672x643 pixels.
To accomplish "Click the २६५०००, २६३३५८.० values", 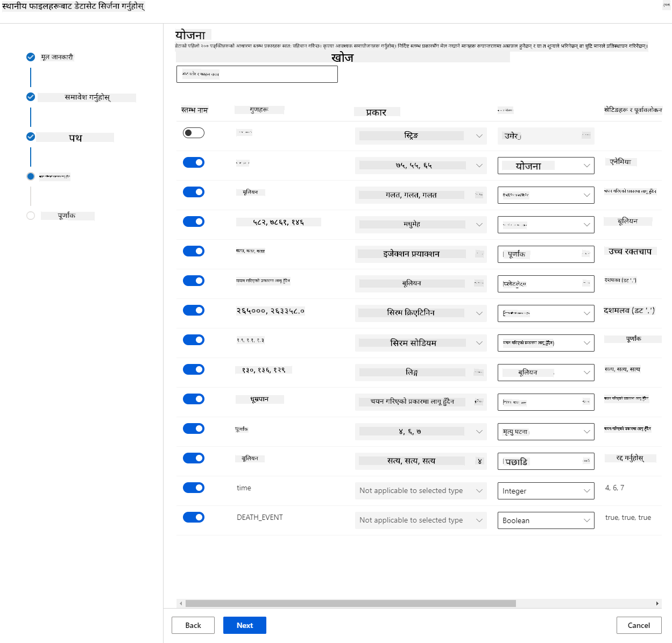I will coord(271,311).
